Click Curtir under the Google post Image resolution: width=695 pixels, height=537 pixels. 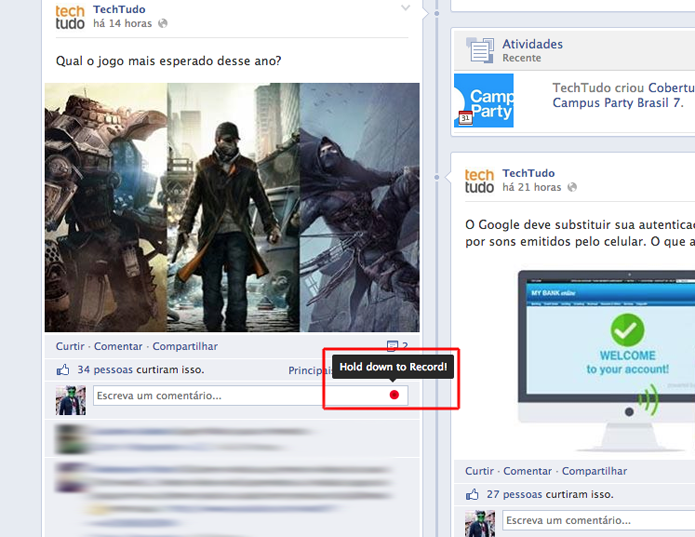(x=479, y=471)
